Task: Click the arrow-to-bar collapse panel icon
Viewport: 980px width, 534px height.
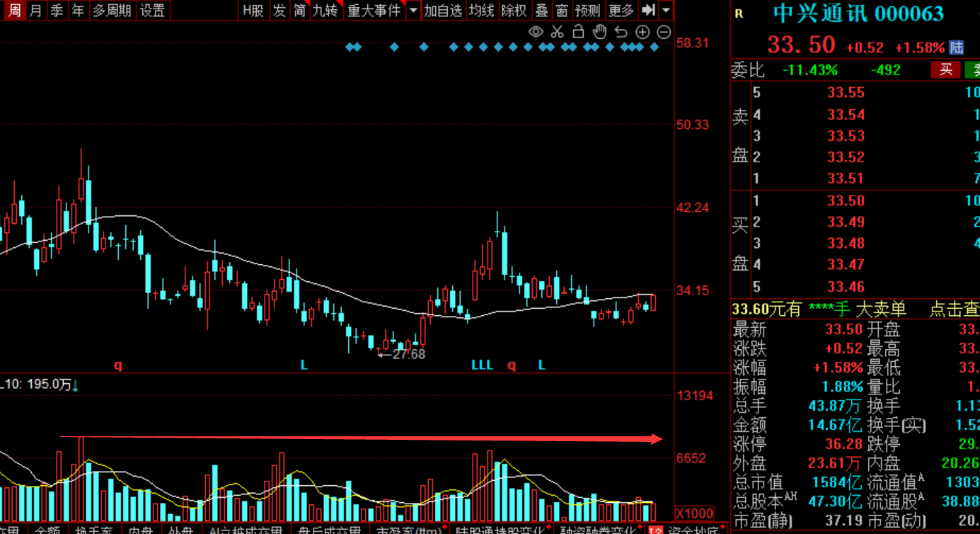Action: (647, 11)
